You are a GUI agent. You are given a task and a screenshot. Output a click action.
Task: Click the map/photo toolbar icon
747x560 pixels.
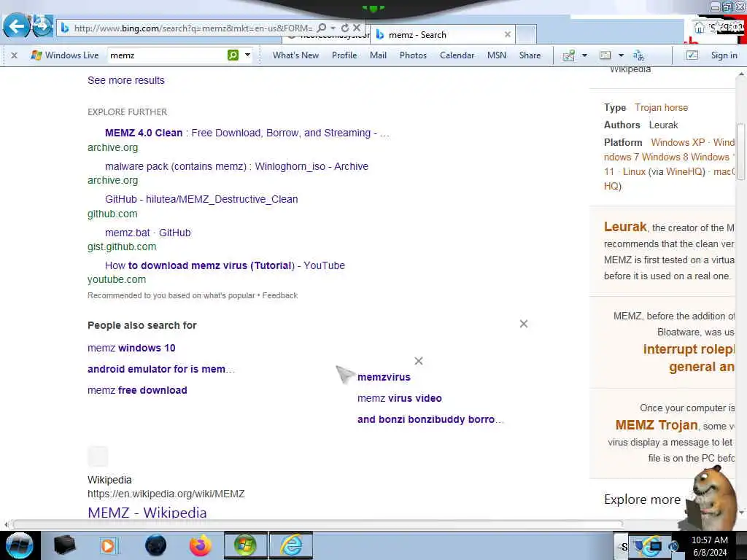[x=568, y=55]
